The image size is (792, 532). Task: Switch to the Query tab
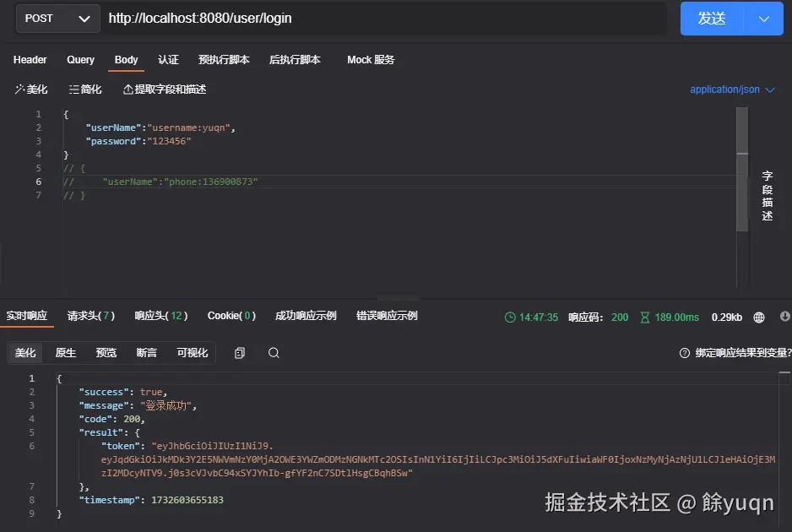(x=80, y=60)
